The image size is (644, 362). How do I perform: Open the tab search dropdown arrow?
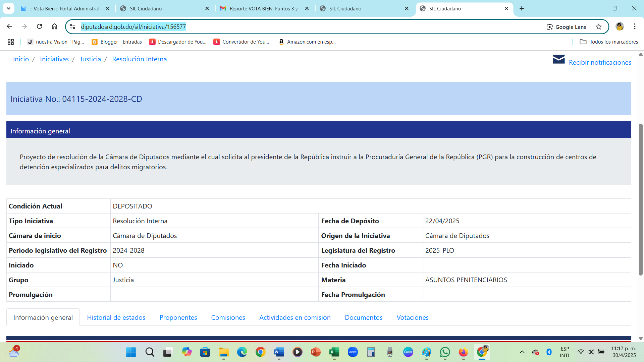click(8, 8)
